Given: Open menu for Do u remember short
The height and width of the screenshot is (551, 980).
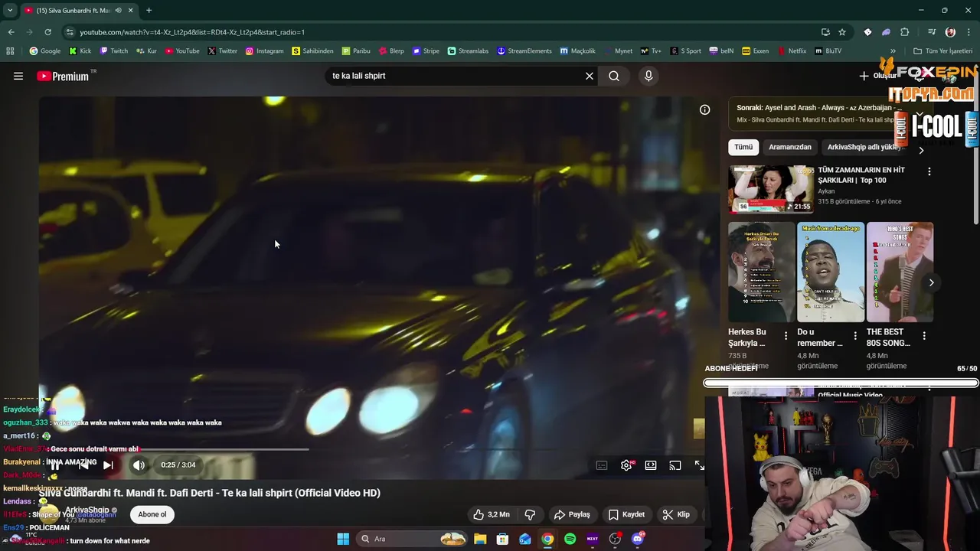Looking at the screenshot, I should click(855, 336).
